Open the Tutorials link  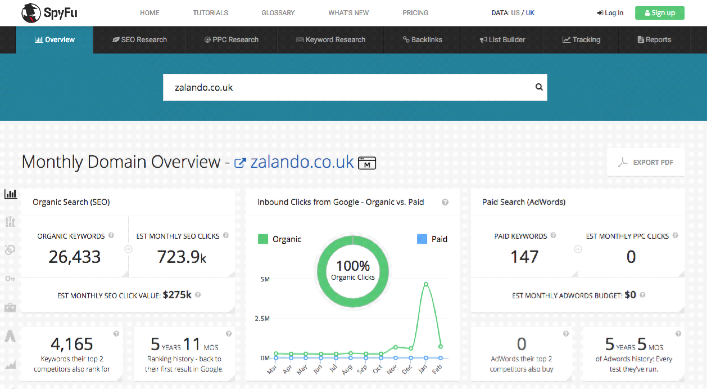coord(210,13)
